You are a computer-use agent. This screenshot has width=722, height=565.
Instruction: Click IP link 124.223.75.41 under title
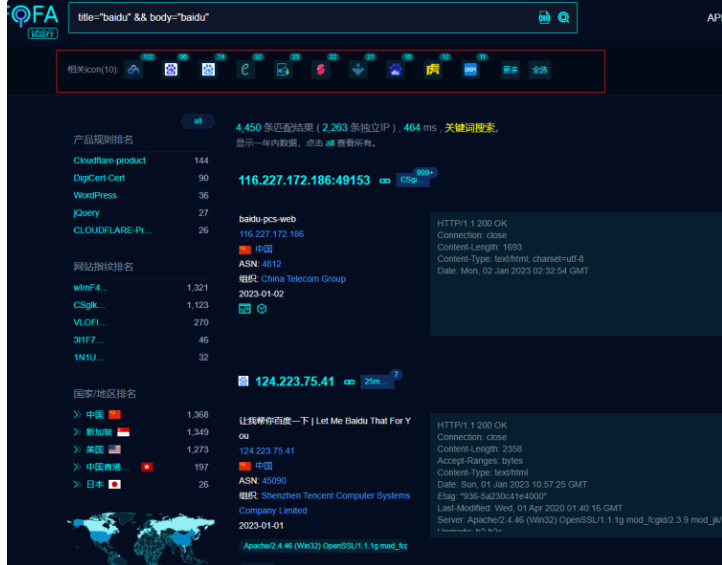click(267, 451)
